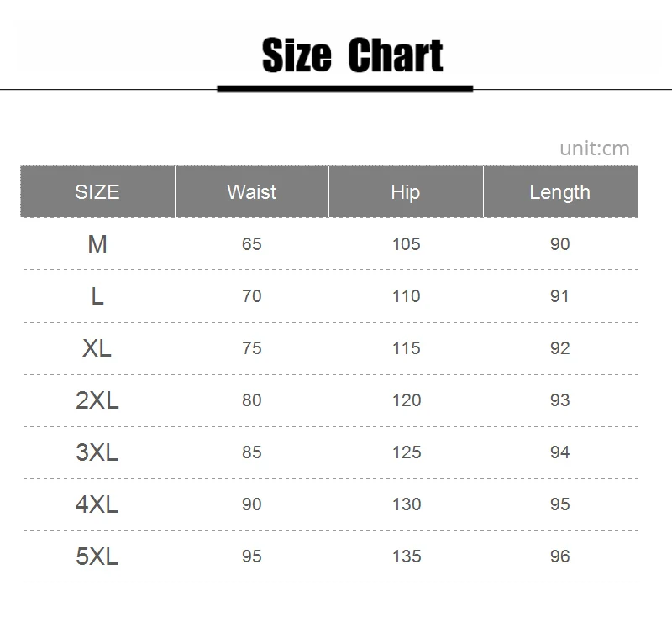Select the Hip column header
This screenshot has height=627, width=672.
[406, 192]
